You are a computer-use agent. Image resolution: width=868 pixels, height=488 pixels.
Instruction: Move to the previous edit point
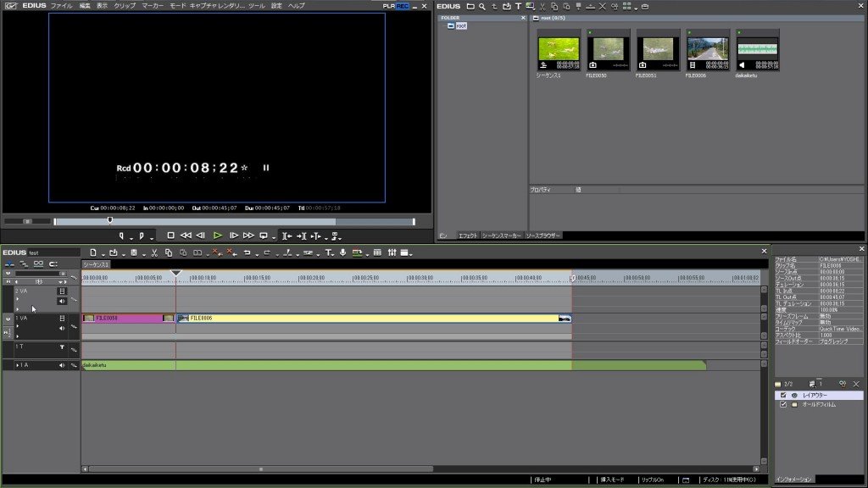tap(287, 236)
